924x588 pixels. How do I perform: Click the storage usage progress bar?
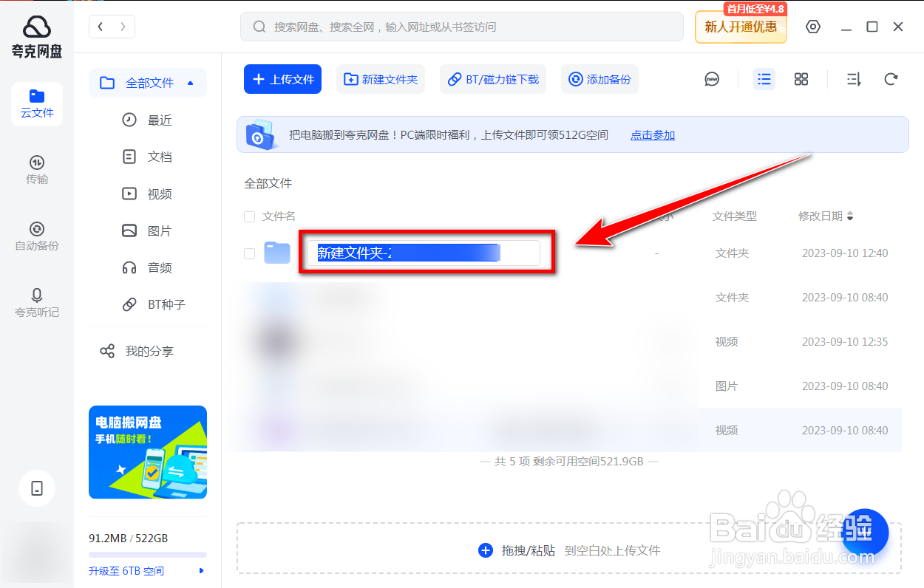(147, 556)
